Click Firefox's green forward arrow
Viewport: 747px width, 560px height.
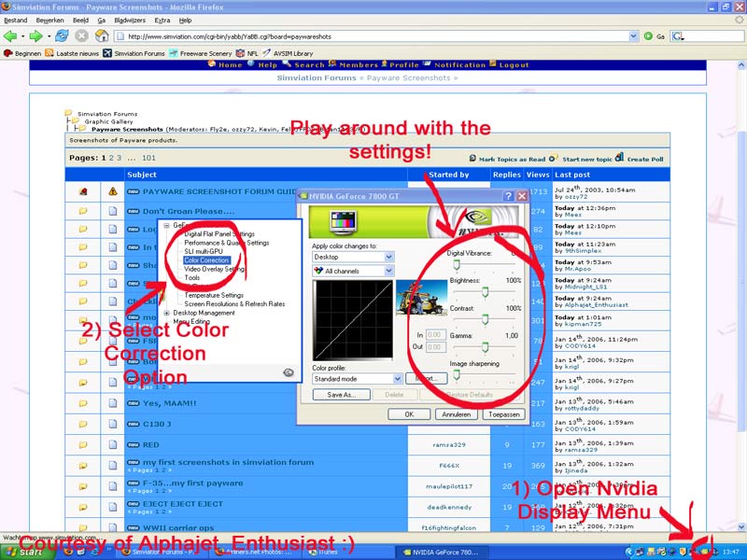(36, 36)
